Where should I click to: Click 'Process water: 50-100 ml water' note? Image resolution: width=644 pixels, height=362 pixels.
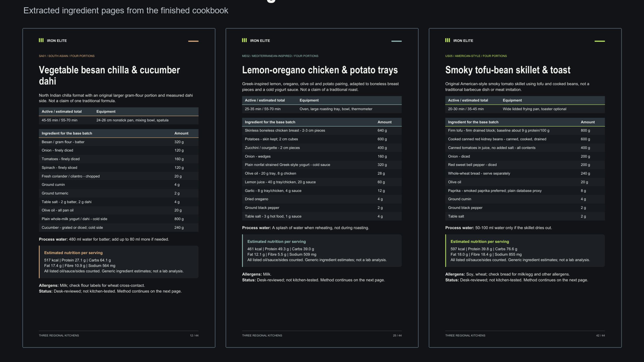click(498, 228)
